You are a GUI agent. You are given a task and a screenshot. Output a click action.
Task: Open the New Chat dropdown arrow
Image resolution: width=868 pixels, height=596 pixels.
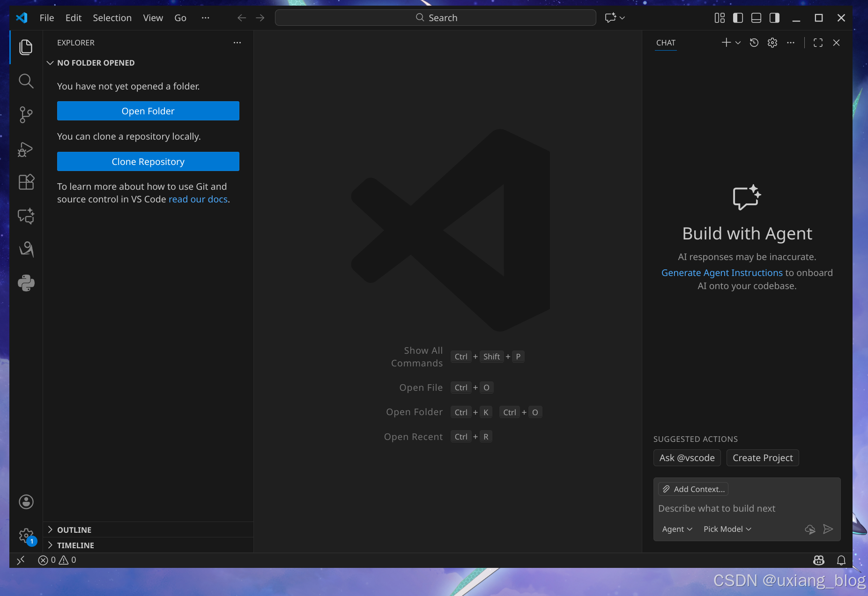pyautogui.click(x=738, y=43)
